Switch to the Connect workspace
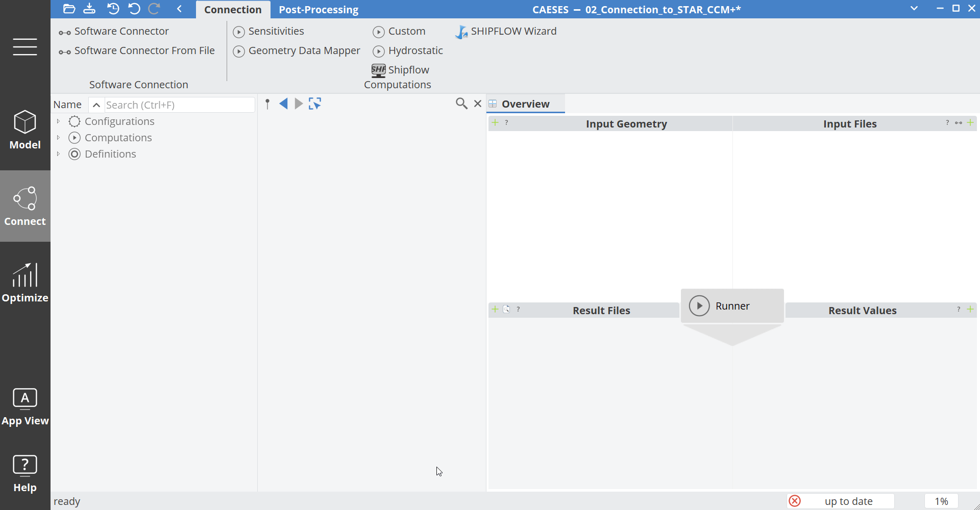The image size is (980, 510). click(25, 206)
